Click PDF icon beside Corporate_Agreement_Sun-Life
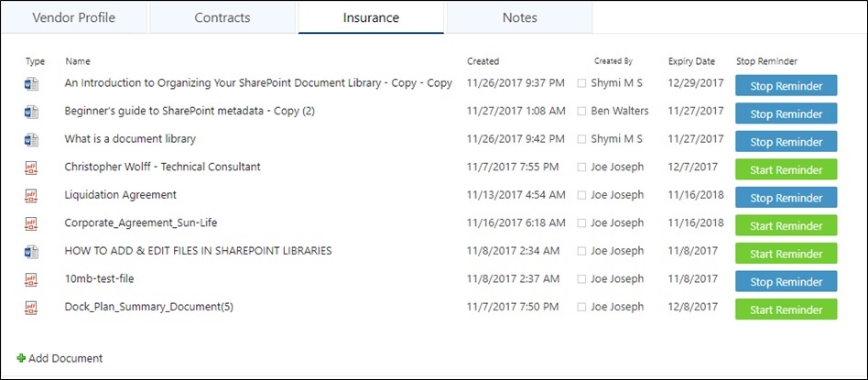This screenshot has width=868, height=380. click(31, 223)
